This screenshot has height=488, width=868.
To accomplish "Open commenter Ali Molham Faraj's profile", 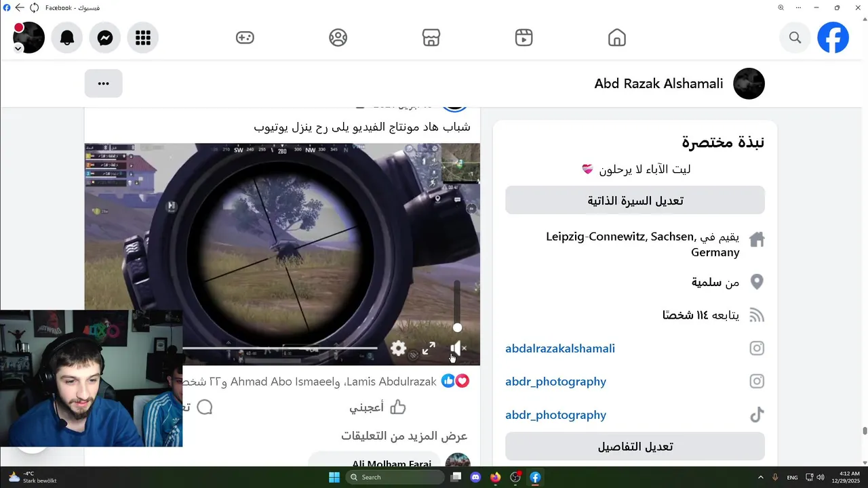I will pyautogui.click(x=391, y=464).
